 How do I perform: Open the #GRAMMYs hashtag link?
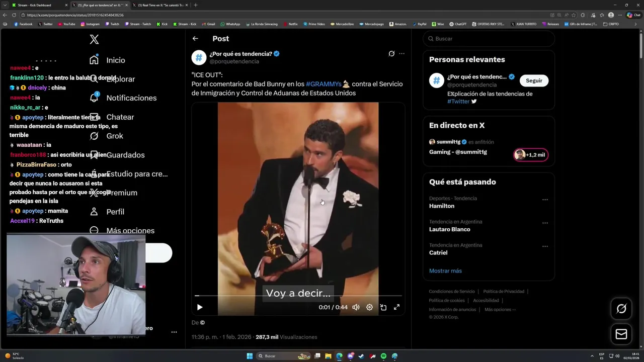click(324, 84)
